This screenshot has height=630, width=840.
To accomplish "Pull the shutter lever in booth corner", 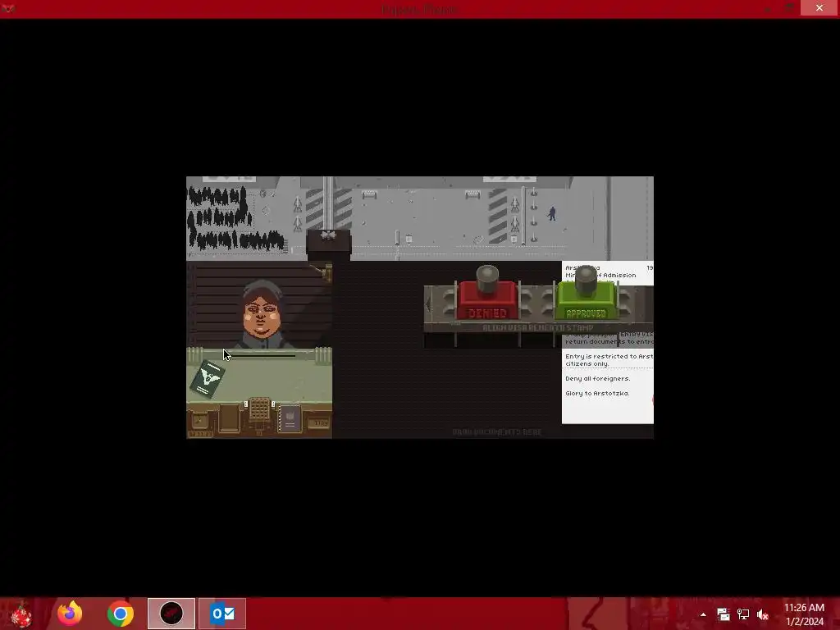I will pyautogui.click(x=326, y=273).
